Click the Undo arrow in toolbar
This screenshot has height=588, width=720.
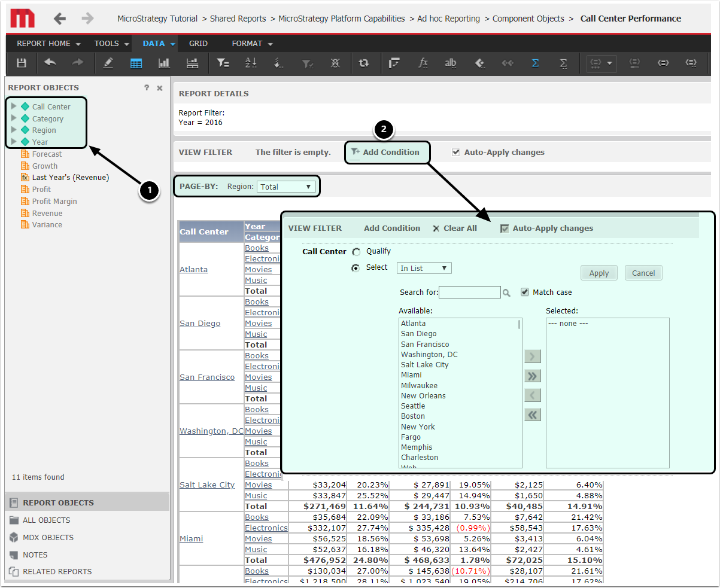(x=50, y=63)
